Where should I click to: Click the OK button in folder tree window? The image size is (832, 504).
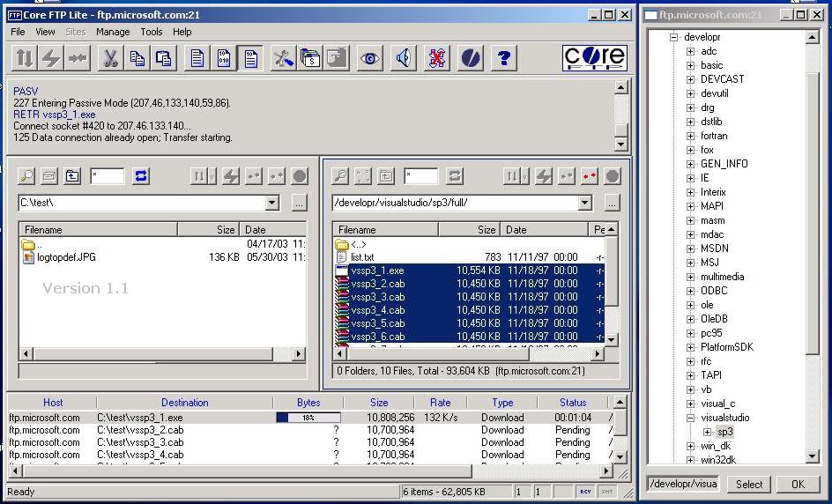(x=798, y=484)
